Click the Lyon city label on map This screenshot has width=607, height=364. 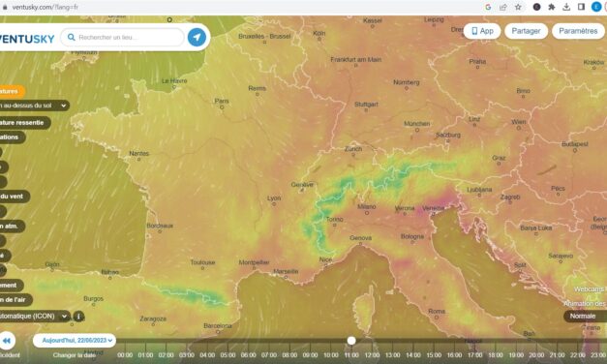[x=274, y=197]
